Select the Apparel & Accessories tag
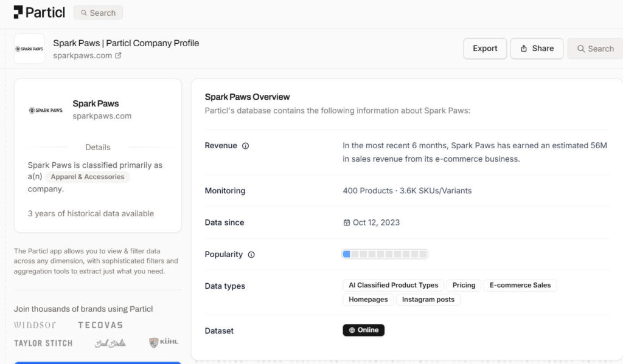 pos(88,177)
